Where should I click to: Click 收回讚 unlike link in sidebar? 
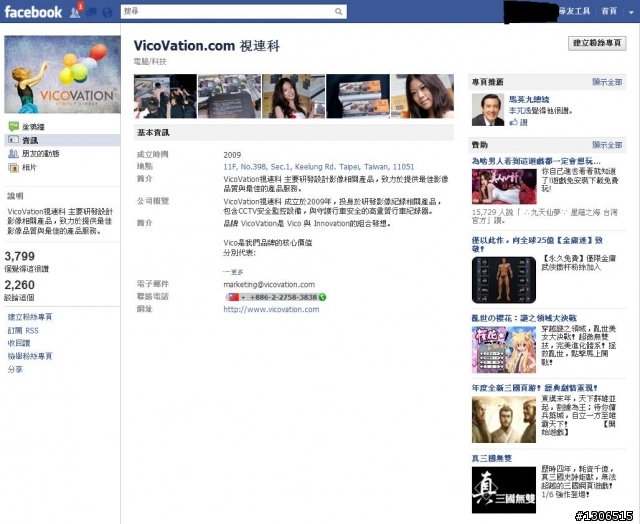click(x=19, y=343)
